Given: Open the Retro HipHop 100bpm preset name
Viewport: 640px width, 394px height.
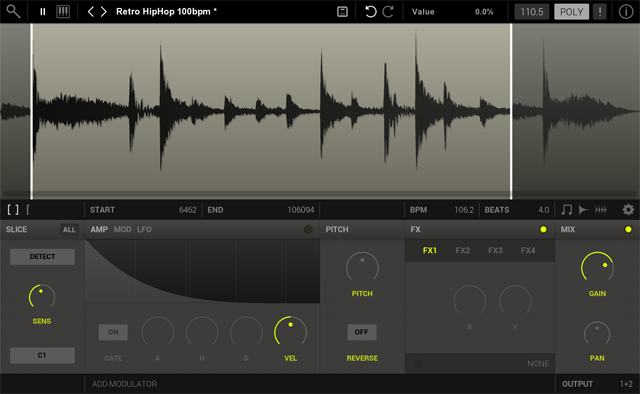Looking at the screenshot, I should click(166, 11).
